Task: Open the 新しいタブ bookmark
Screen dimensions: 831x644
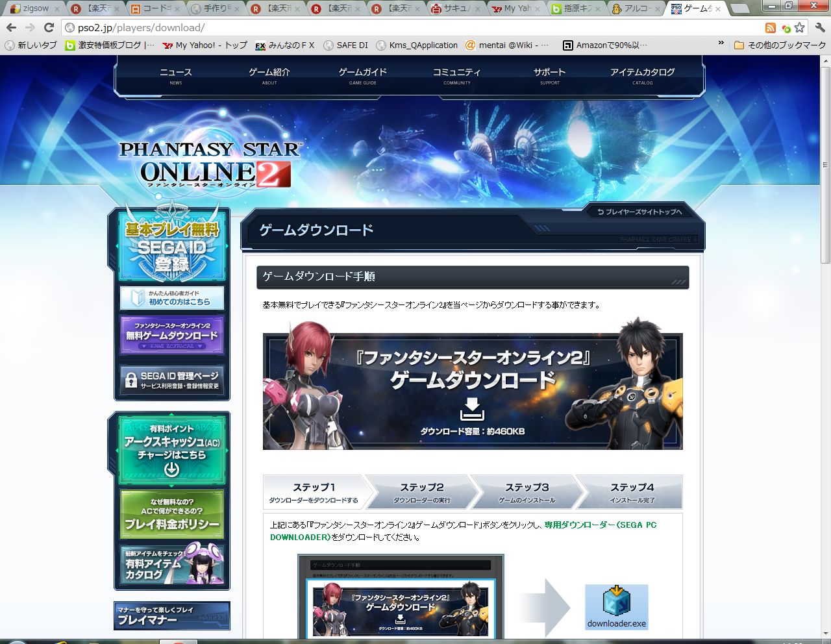Action: click(x=31, y=45)
